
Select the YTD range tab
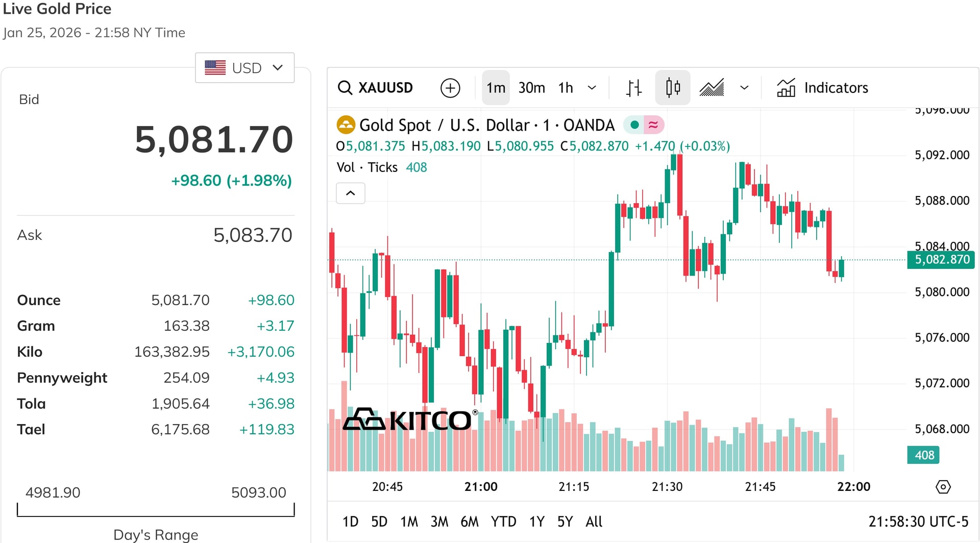tap(504, 522)
